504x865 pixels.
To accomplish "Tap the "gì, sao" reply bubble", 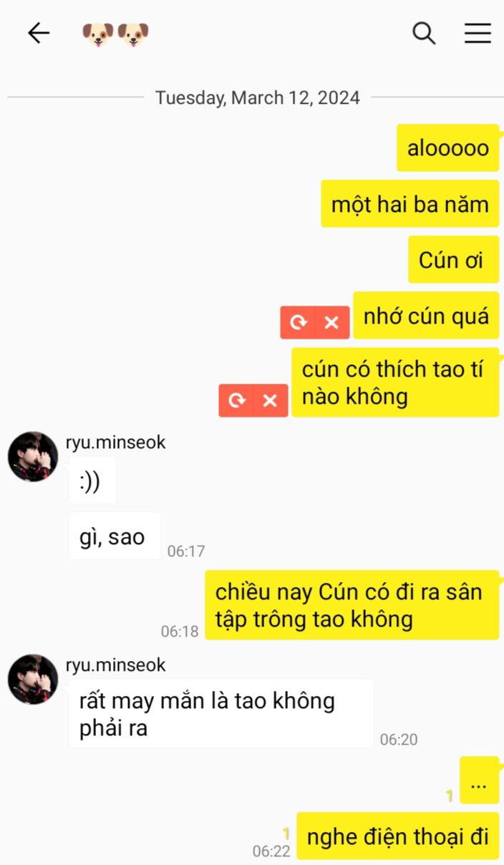I will [x=115, y=536].
